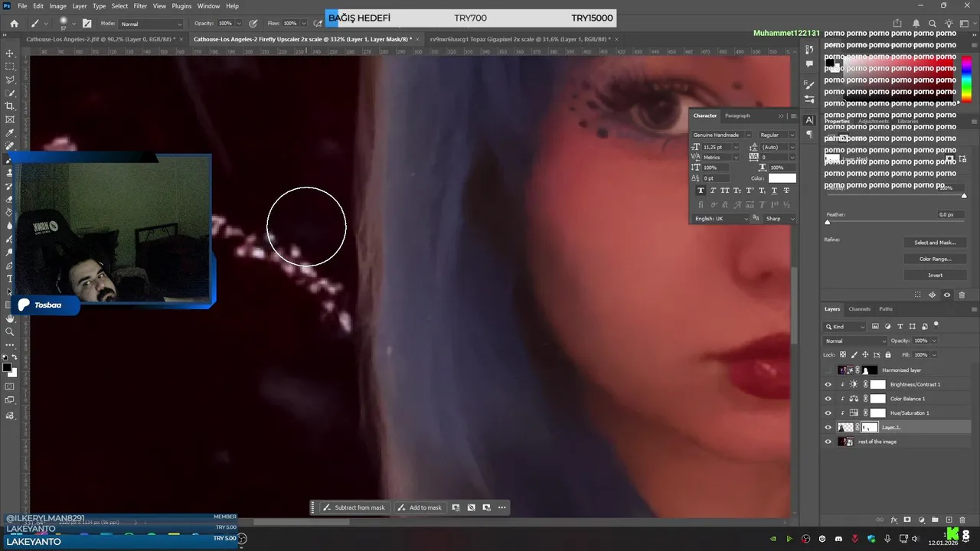Toggle Strikethrough text style

786,191
